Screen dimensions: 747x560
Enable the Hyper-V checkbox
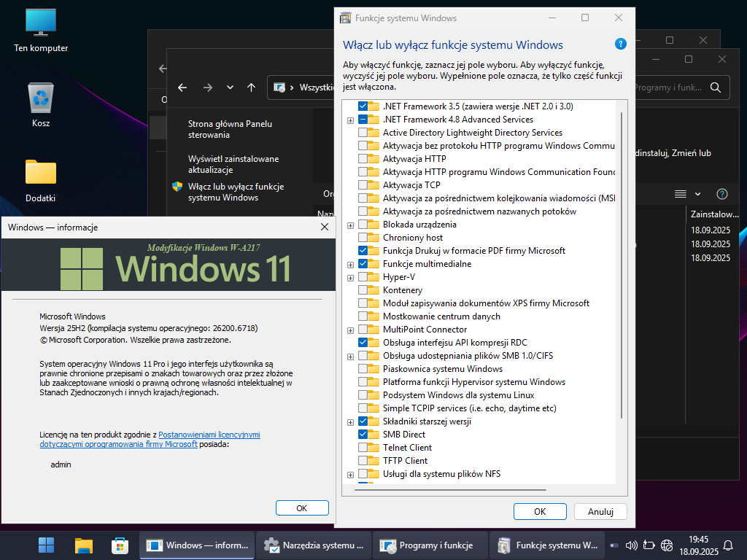pos(363,277)
